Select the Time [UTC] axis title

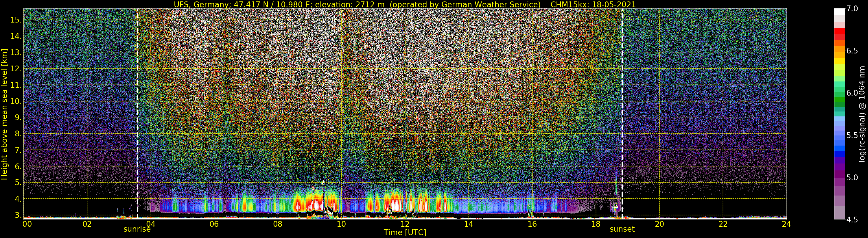(x=405, y=233)
